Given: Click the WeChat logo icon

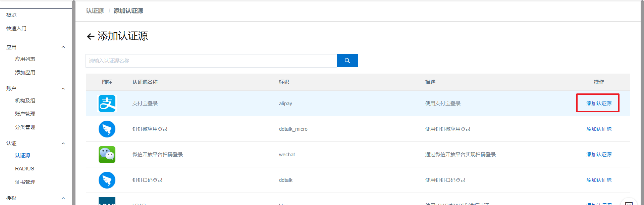Looking at the screenshot, I should click(x=107, y=155).
